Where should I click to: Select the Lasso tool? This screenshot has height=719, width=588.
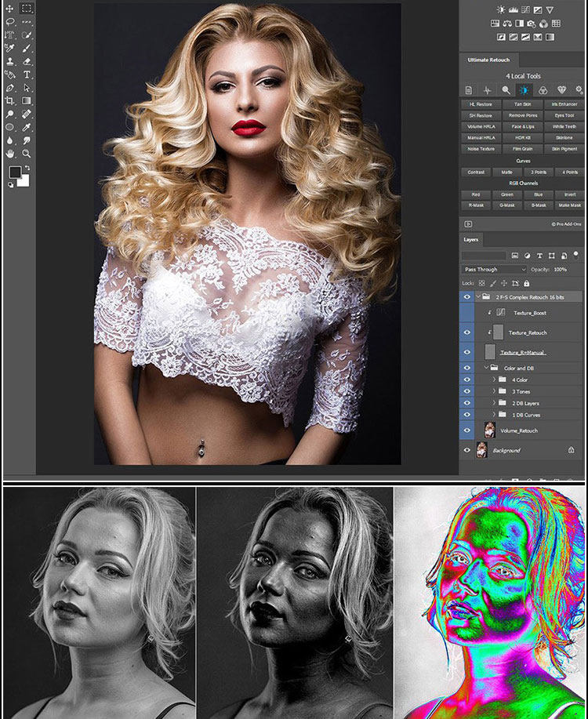[9, 21]
